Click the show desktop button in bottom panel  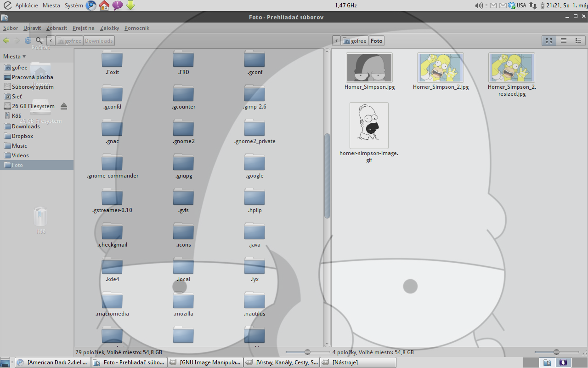[x=5, y=362]
